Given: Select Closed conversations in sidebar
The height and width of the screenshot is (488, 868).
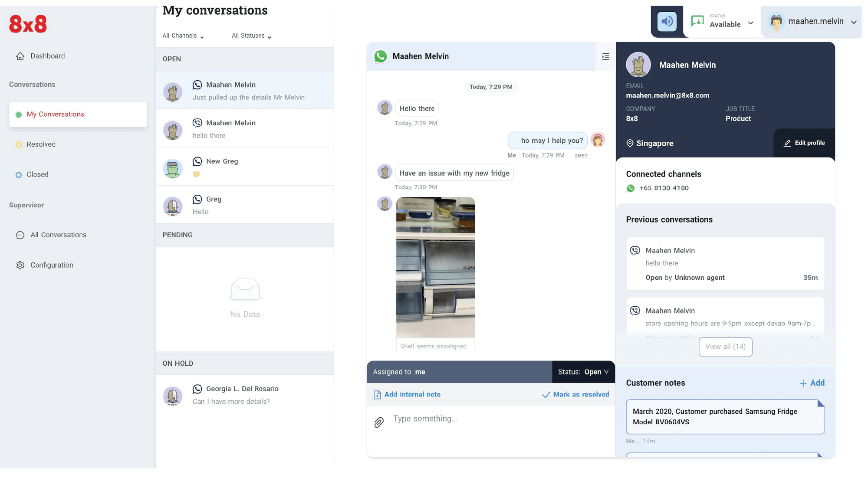Looking at the screenshot, I should coord(37,174).
